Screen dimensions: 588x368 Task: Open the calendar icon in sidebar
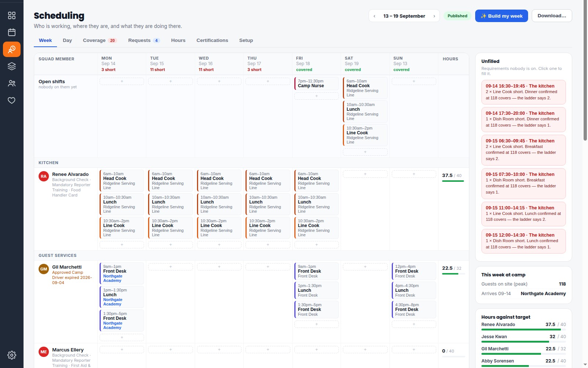pyautogui.click(x=12, y=32)
